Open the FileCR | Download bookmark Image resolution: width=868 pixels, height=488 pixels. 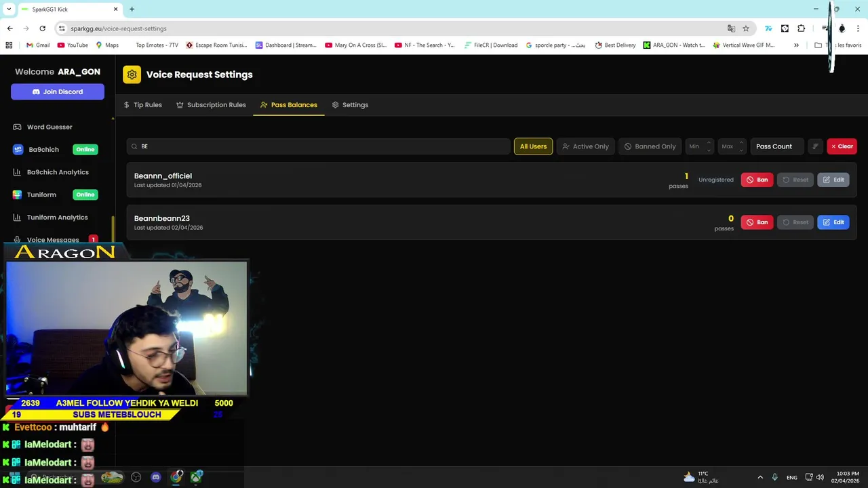pyautogui.click(x=491, y=45)
